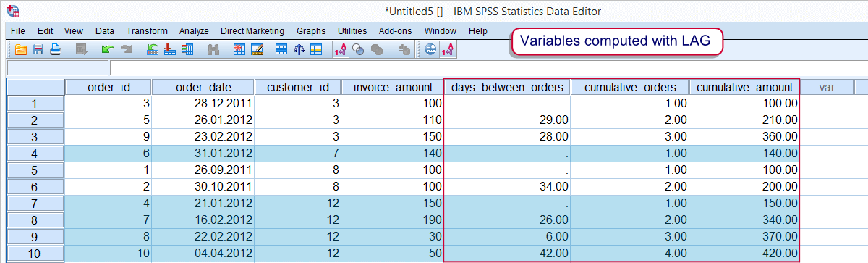This screenshot has height=263, width=868.
Task: Select the cumulative_amount column header
Action: click(745, 87)
